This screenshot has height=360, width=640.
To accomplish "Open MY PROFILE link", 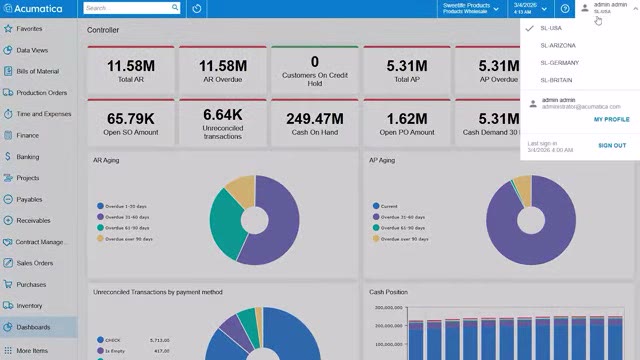I will tap(611, 119).
